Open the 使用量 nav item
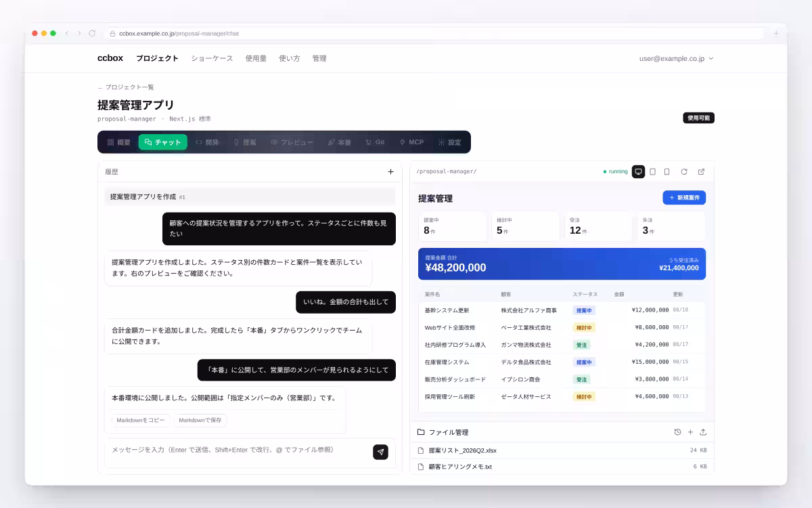This screenshot has height=508, width=812. pos(256,58)
